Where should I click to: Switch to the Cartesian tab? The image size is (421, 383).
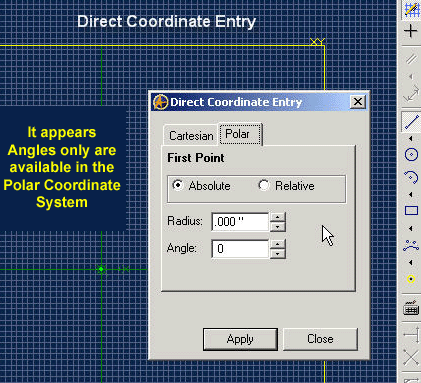click(191, 136)
